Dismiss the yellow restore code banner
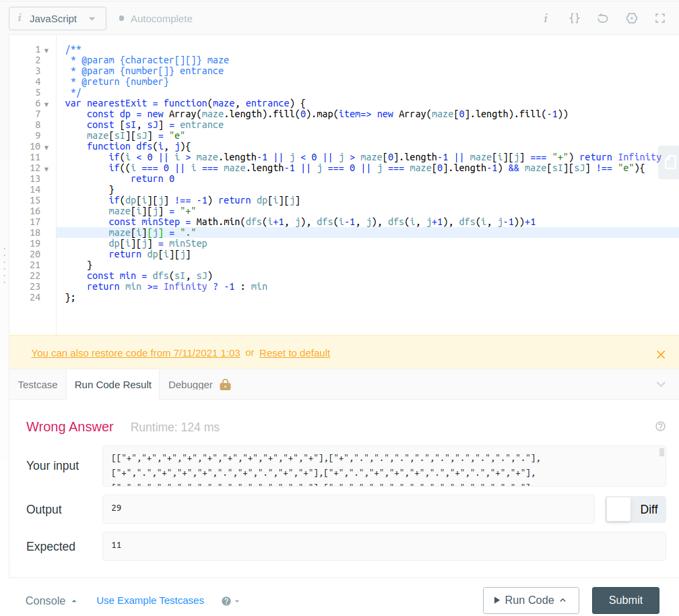The image size is (679, 616). point(660,355)
